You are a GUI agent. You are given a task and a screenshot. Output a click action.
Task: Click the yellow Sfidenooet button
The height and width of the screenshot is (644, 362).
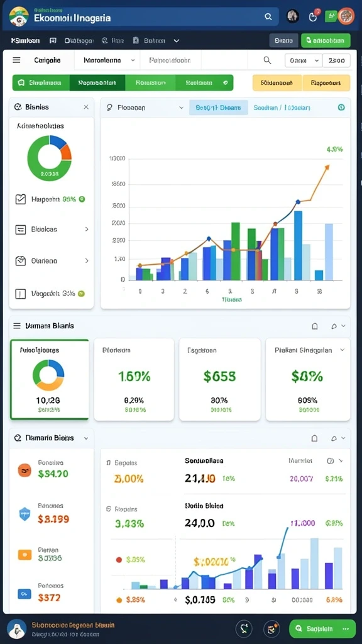pos(277,82)
